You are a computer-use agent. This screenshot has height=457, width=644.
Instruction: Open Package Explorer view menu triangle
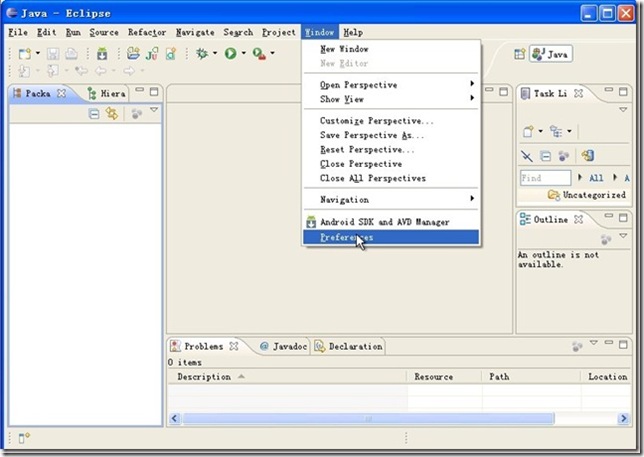pyautogui.click(x=154, y=110)
